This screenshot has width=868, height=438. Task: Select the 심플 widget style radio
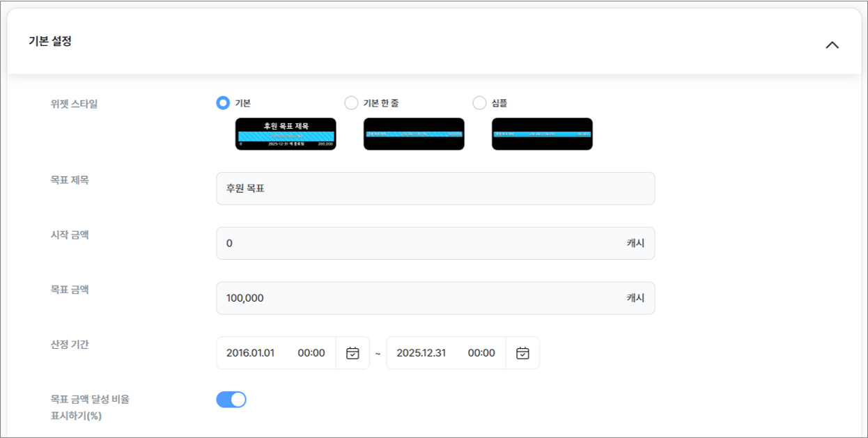[x=479, y=103]
